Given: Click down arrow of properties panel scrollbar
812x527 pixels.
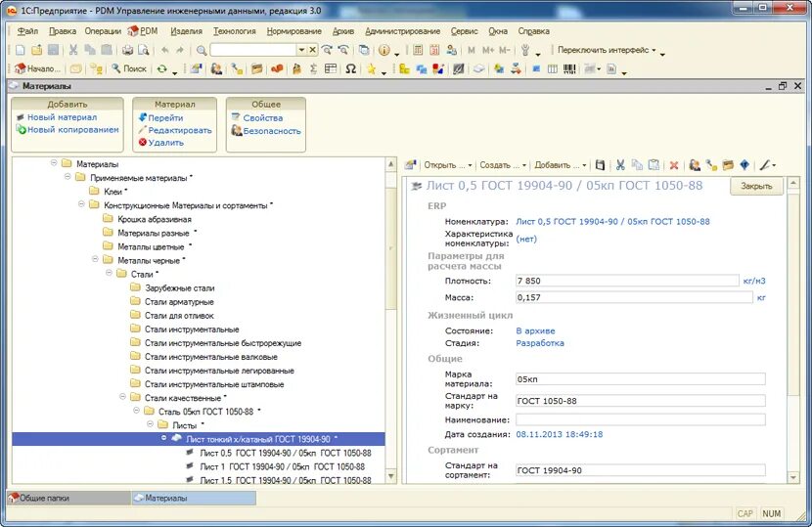Looking at the screenshot, I should tap(792, 477).
